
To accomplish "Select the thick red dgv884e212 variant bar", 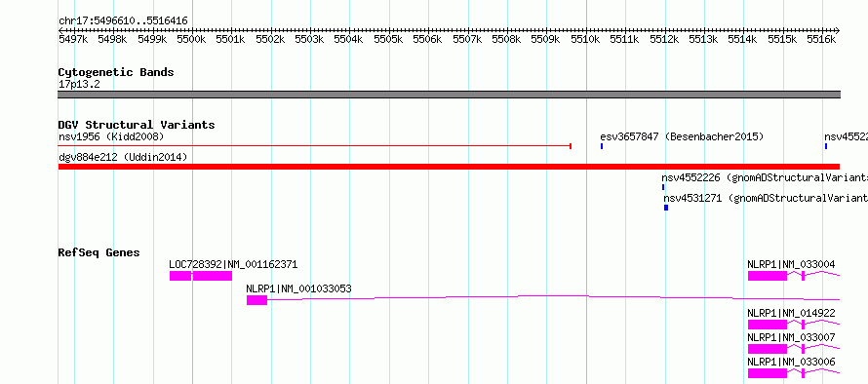I will click(449, 167).
